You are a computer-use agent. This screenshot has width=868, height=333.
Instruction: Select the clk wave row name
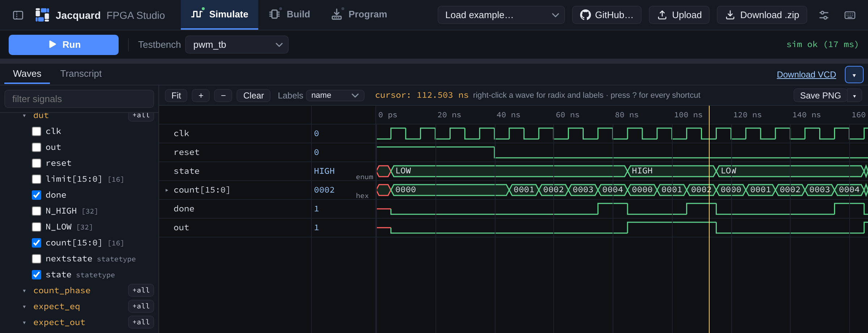[181, 134]
